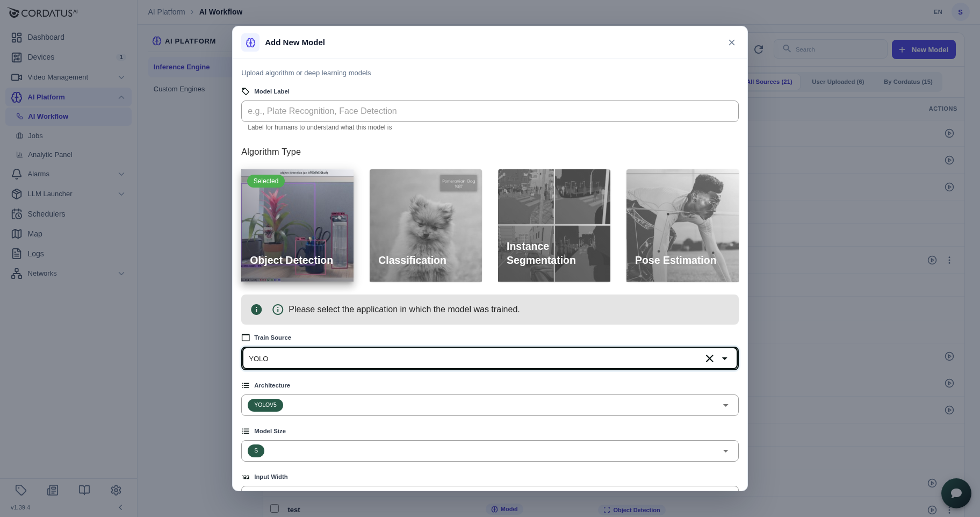Viewport: 980px width, 517px height.
Task: Collapse the AI Platform menu
Action: [x=68, y=97]
